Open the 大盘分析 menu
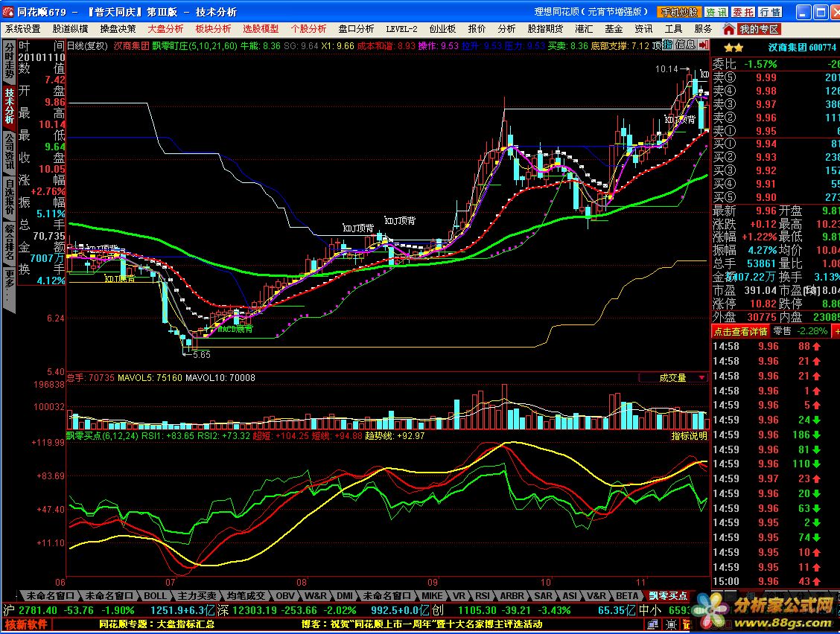The width and height of the screenshot is (840, 634). [165, 29]
